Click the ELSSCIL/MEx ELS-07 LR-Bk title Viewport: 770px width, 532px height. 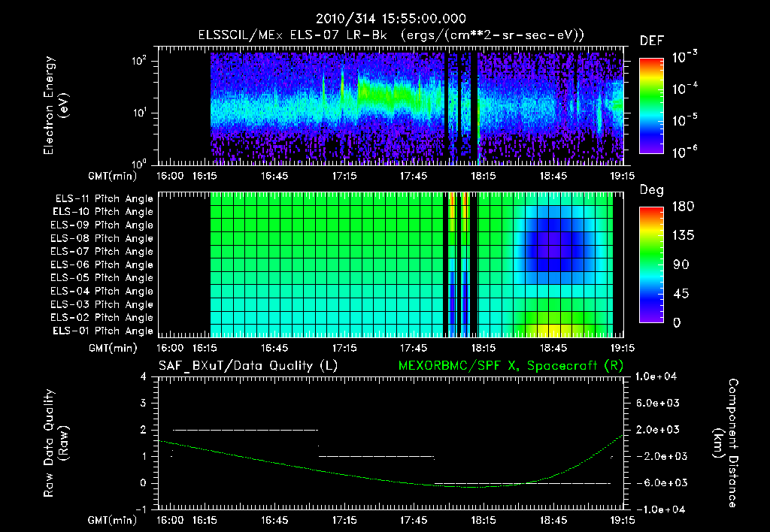coord(293,35)
